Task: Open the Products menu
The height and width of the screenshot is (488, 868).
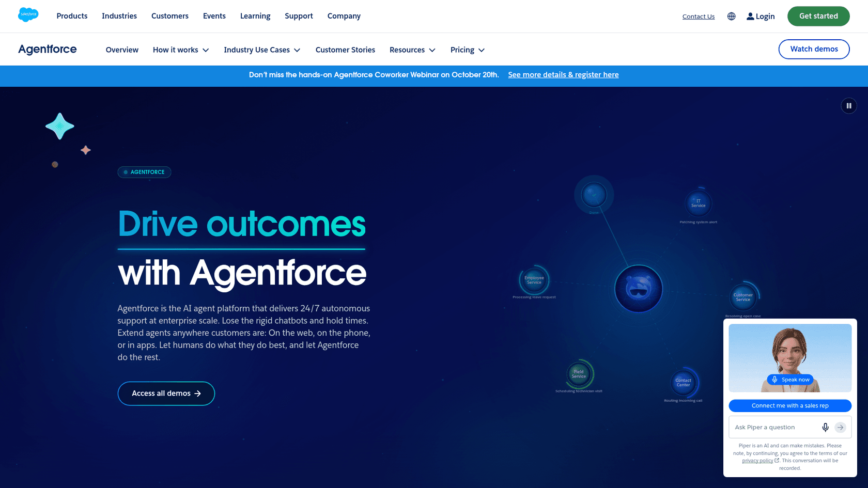Action: pos(72,16)
